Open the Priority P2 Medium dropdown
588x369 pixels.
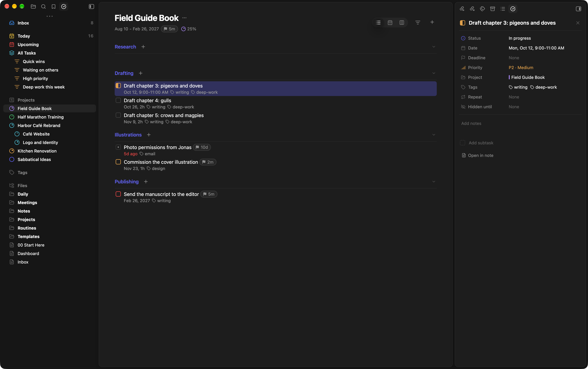pos(521,68)
